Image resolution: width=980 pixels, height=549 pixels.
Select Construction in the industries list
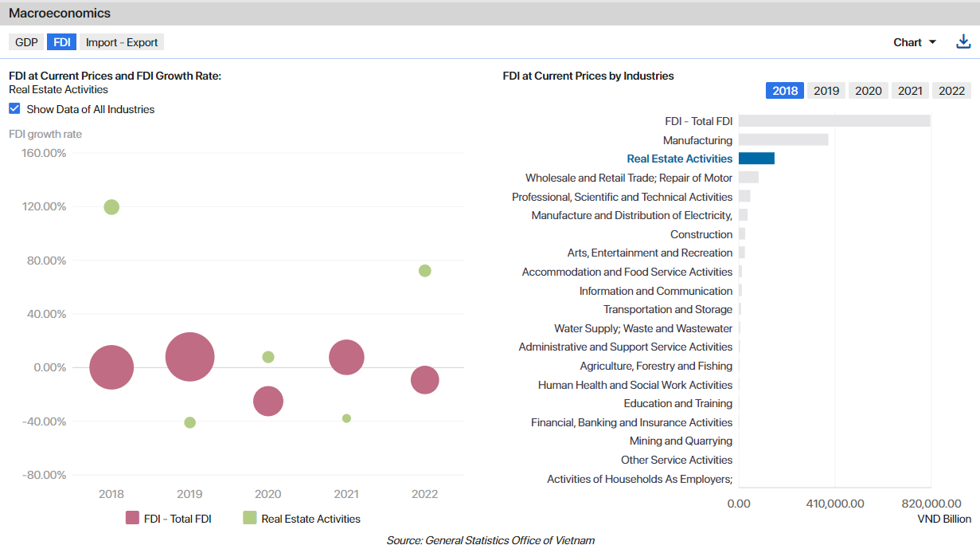point(701,234)
